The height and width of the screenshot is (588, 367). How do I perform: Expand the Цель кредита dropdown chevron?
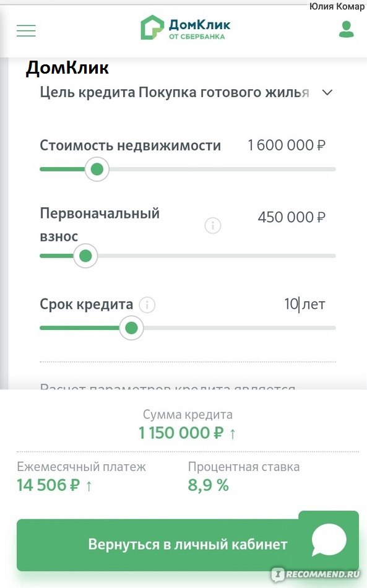(327, 92)
